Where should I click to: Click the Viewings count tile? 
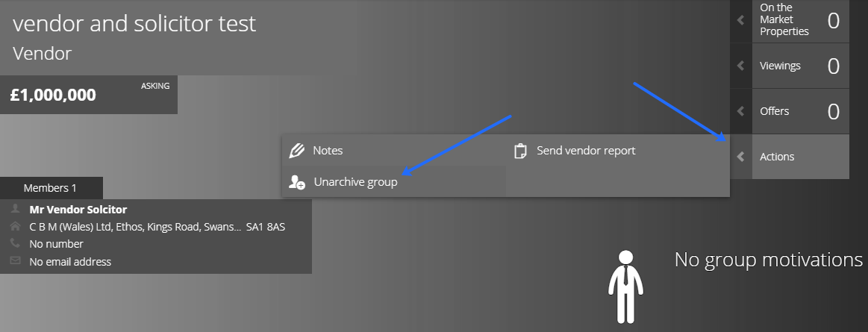tap(801, 66)
